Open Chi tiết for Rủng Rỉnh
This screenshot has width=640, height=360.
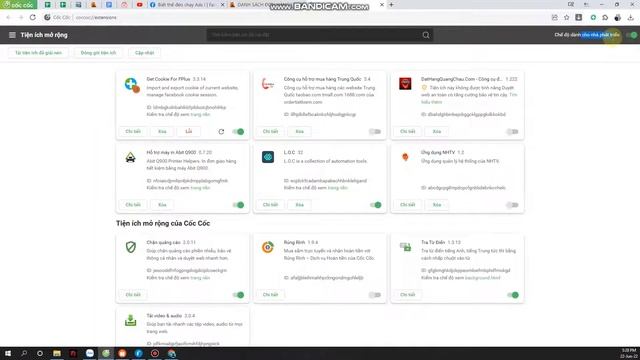point(270,294)
